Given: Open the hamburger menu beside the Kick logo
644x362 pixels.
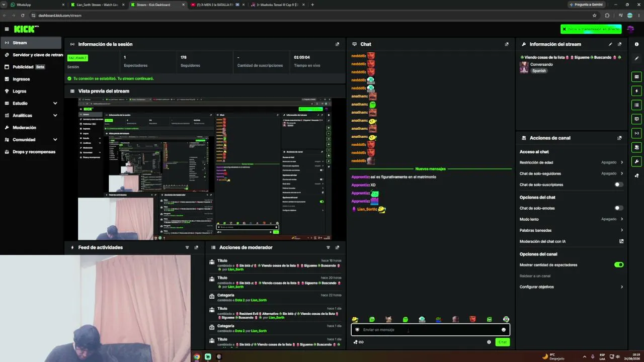Looking at the screenshot, I should pos(7,29).
